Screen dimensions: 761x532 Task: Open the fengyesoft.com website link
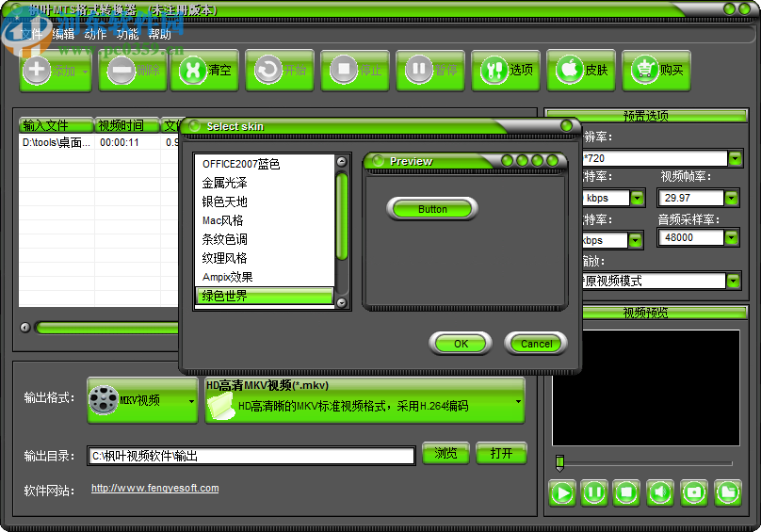coord(154,488)
